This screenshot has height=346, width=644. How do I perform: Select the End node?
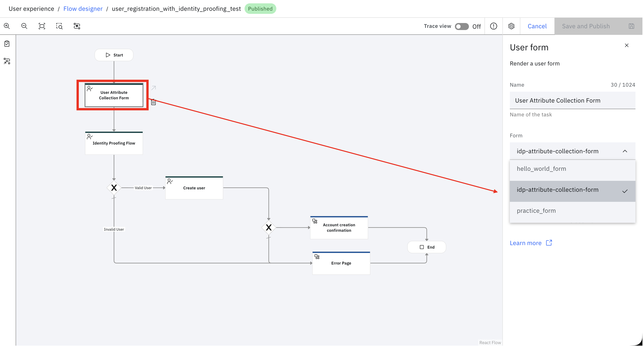pyautogui.click(x=427, y=247)
